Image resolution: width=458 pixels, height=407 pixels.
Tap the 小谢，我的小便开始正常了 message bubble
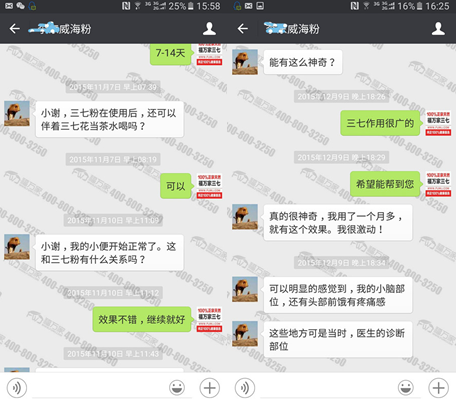coord(110,253)
